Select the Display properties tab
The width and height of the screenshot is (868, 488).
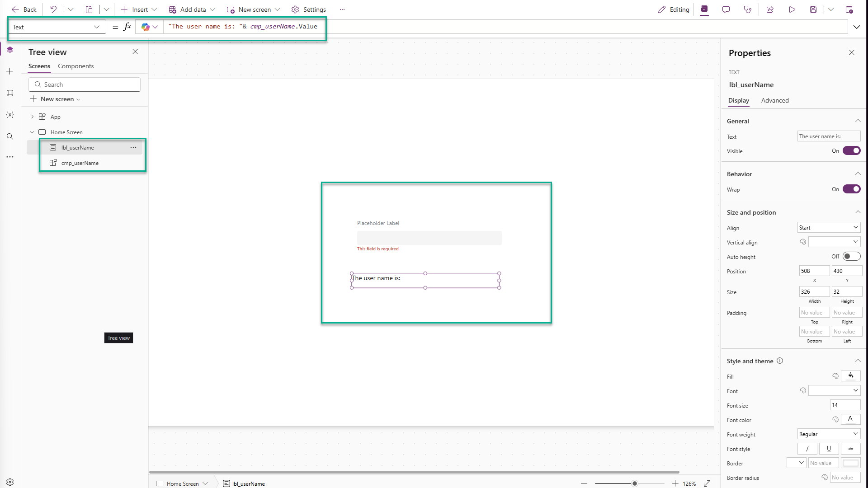[x=739, y=100]
